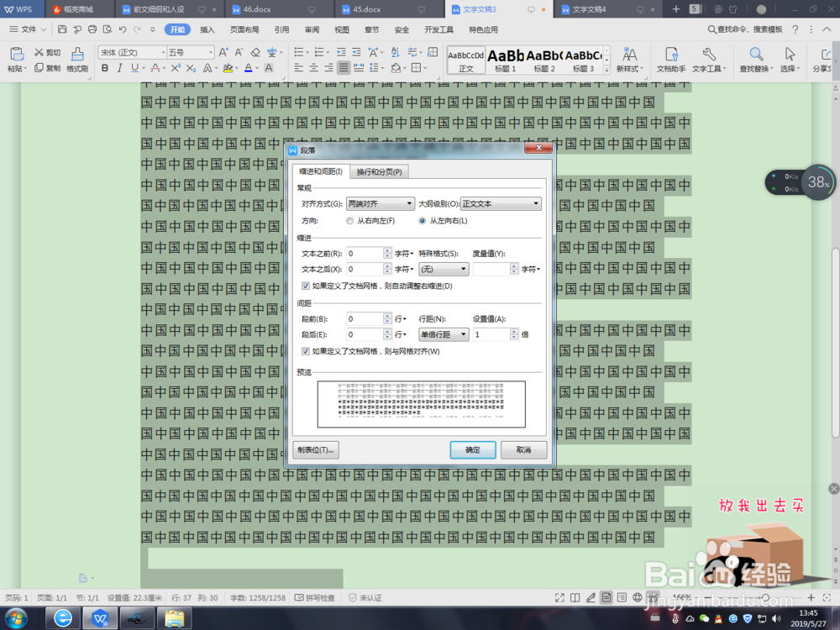Switch to web layout globe view icon
Viewport: 840px width, 630px height.
637,597
